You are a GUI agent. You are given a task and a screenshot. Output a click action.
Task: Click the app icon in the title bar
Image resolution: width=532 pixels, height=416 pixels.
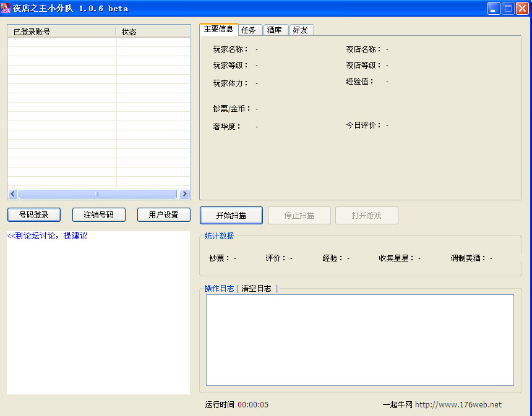pyautogui.click(x=6, y=8)
